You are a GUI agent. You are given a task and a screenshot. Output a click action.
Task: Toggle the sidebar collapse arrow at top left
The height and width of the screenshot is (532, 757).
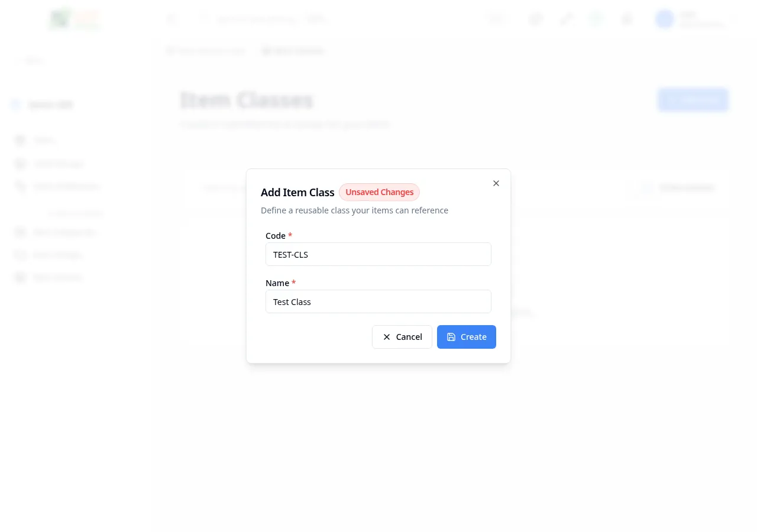[x=17, y=60]
